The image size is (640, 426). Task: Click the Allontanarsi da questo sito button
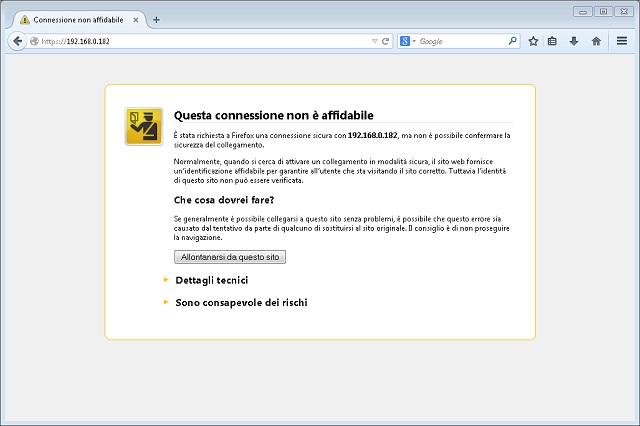(x=230, y=257)
